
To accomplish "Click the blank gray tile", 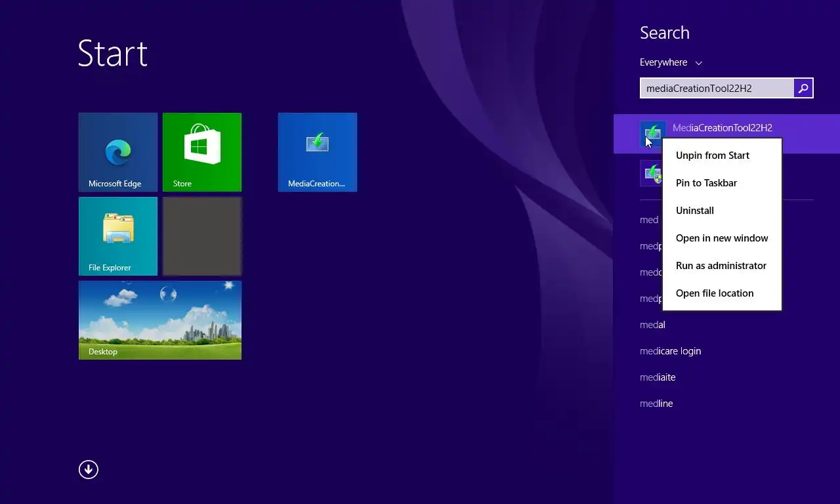I will coord(202,236).
